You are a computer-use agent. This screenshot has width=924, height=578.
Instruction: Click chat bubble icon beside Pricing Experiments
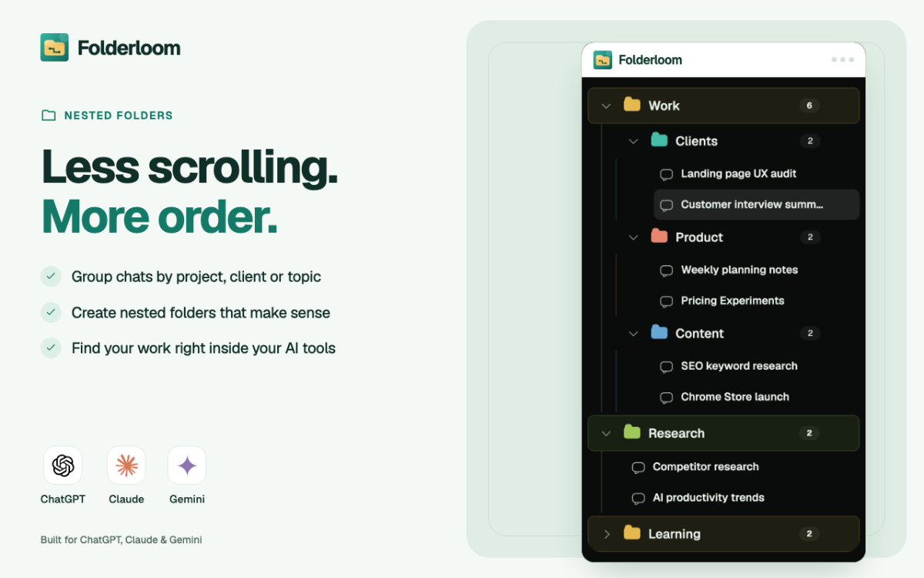point(667,301)
